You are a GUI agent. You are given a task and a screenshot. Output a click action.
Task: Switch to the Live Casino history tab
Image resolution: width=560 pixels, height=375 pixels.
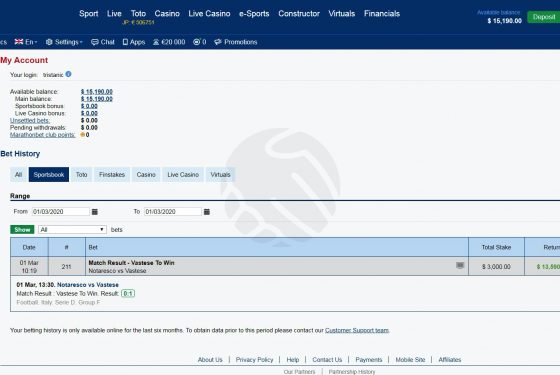(x=183, y=175)
